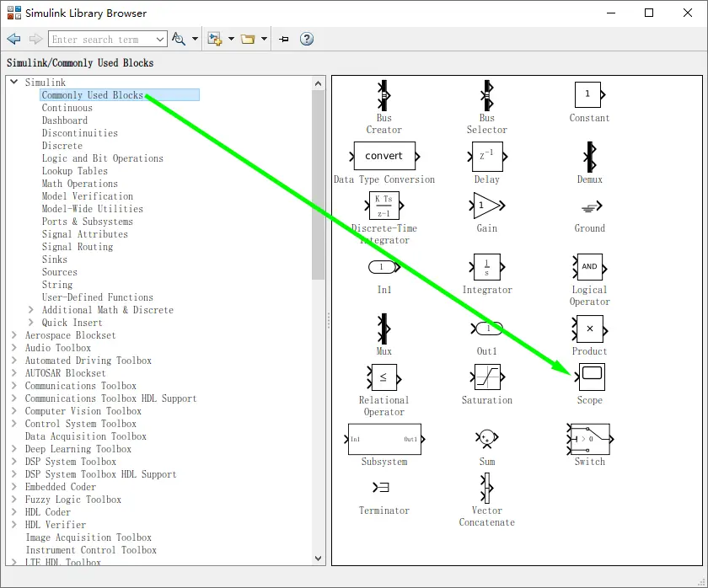Click the search binoculars icon
The width and height of the screenshot is (708, 588).
(x=179, y=40)
